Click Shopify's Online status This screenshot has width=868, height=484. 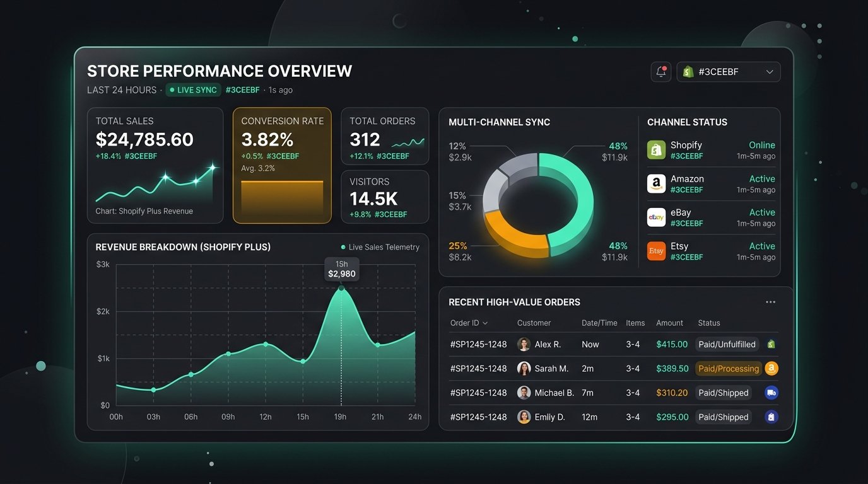pos(762,145)
